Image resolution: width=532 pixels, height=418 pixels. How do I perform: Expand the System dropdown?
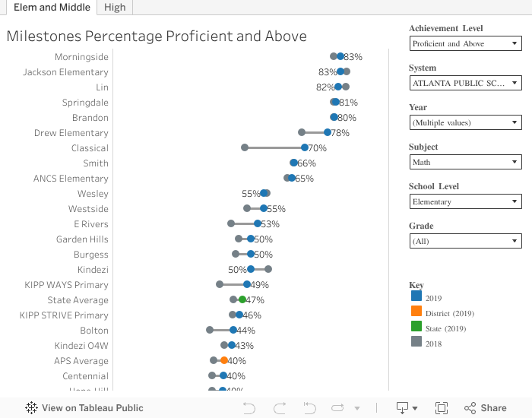465,83
